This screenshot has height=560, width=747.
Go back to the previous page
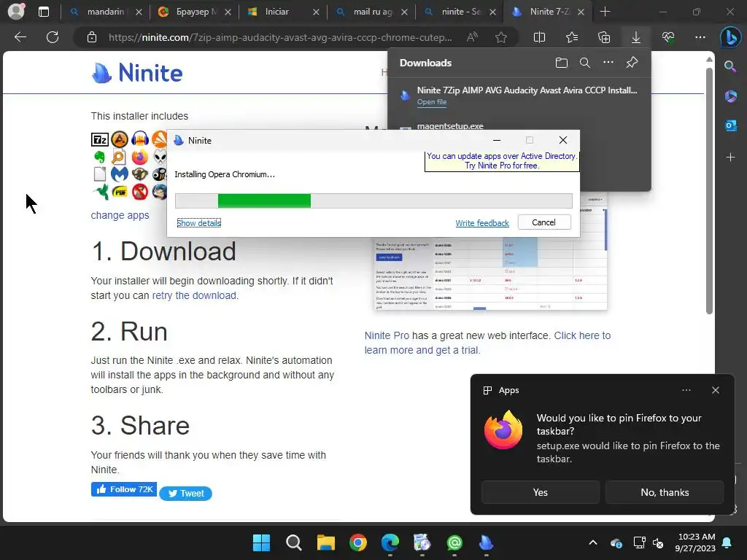pyautogui.click(x=20, y=37)
